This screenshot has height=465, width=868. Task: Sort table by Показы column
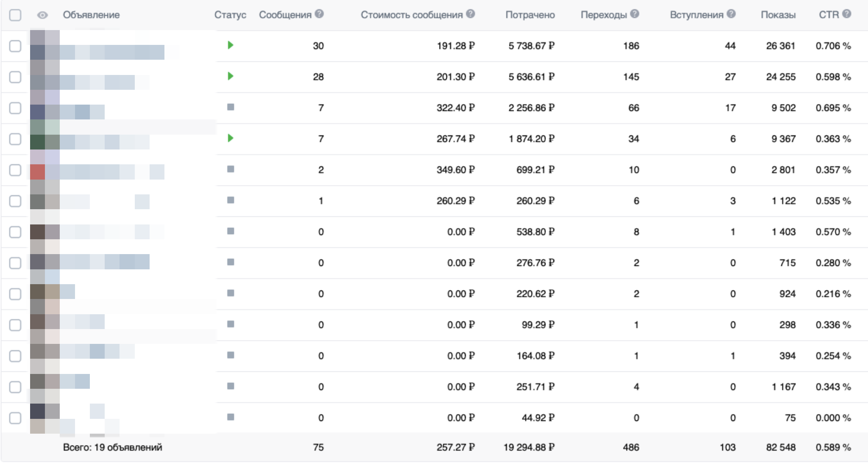coord(778,15)
